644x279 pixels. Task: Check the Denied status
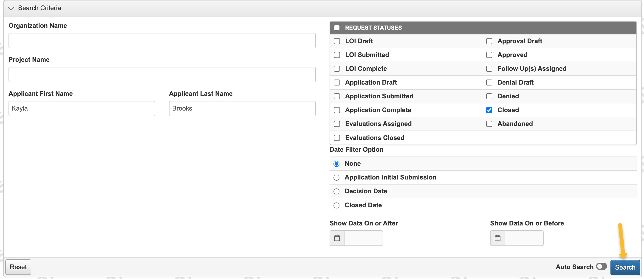click(x=489, y=96)
